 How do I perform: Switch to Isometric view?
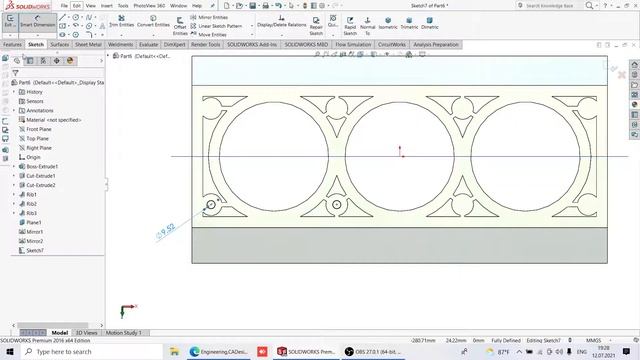click(x=388, y=23)
